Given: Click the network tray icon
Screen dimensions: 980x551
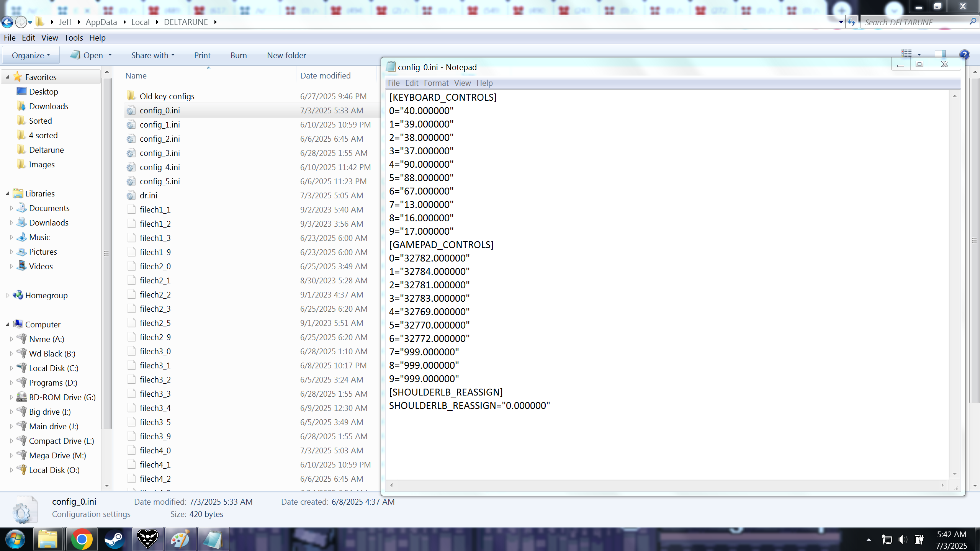Looking at the screenshot, I should (x=887, y=540).
